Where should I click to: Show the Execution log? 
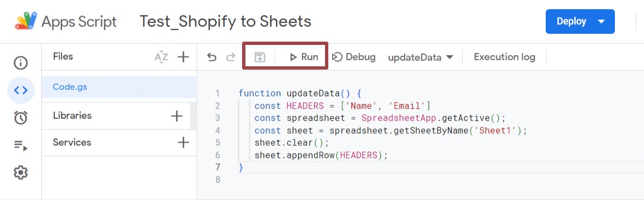505,57
